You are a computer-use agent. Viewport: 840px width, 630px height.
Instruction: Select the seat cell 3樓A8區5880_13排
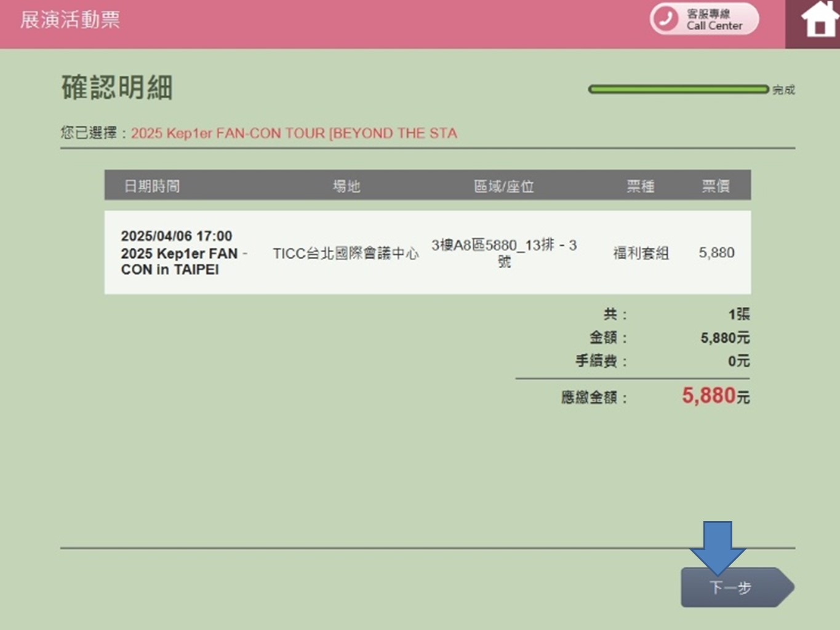tap(504, 253)
